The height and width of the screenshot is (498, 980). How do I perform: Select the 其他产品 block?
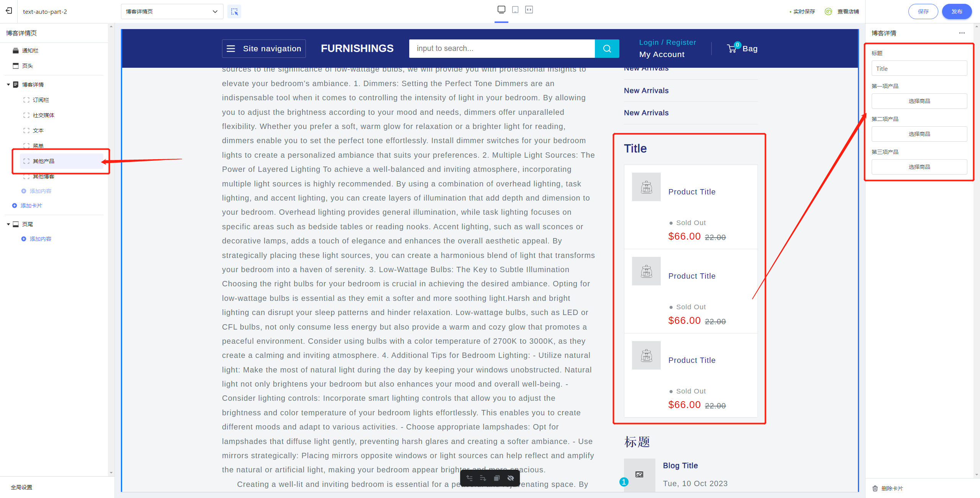[x=61, y=161]
